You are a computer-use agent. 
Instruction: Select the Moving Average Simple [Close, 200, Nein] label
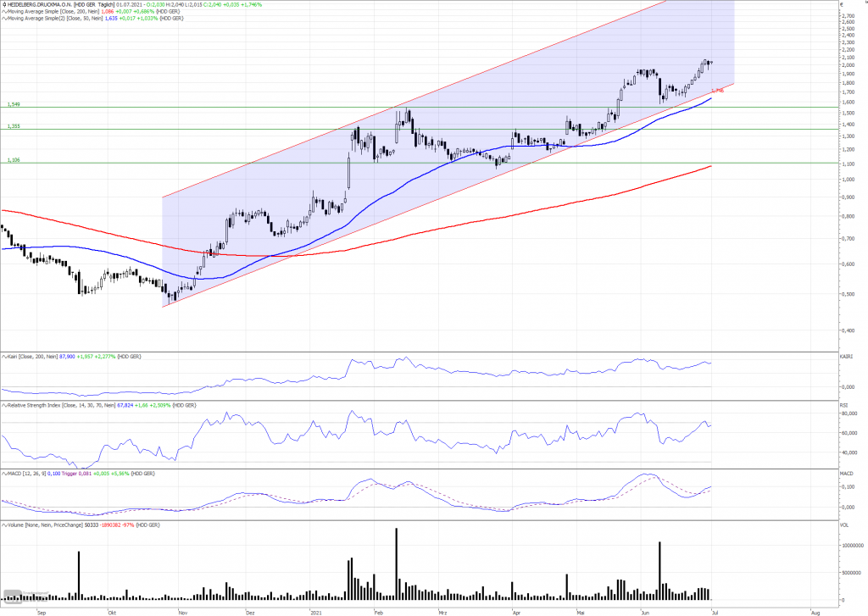pyautogui.click(x=53, y=12)
